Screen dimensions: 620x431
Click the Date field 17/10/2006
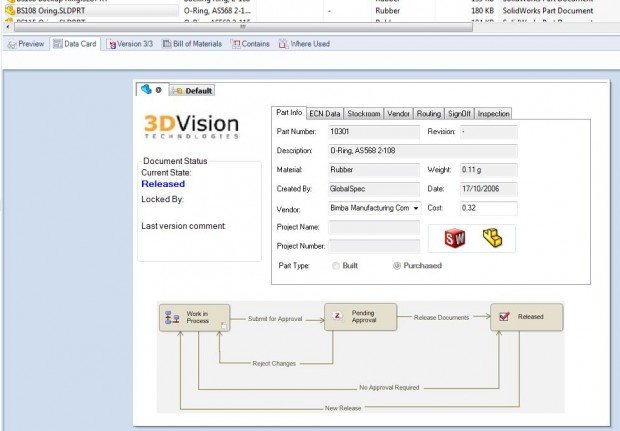click(488, 189)
